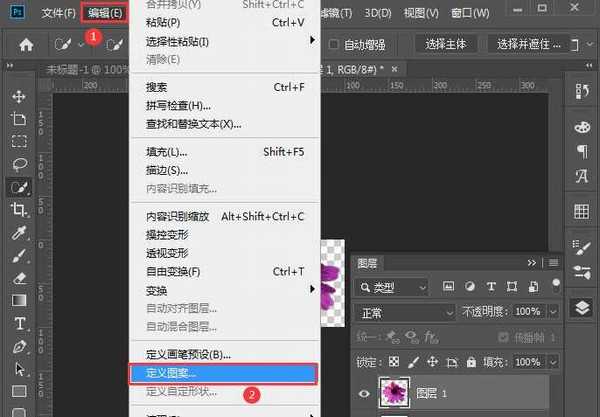Select the Move tool

[x=19, y=96]
